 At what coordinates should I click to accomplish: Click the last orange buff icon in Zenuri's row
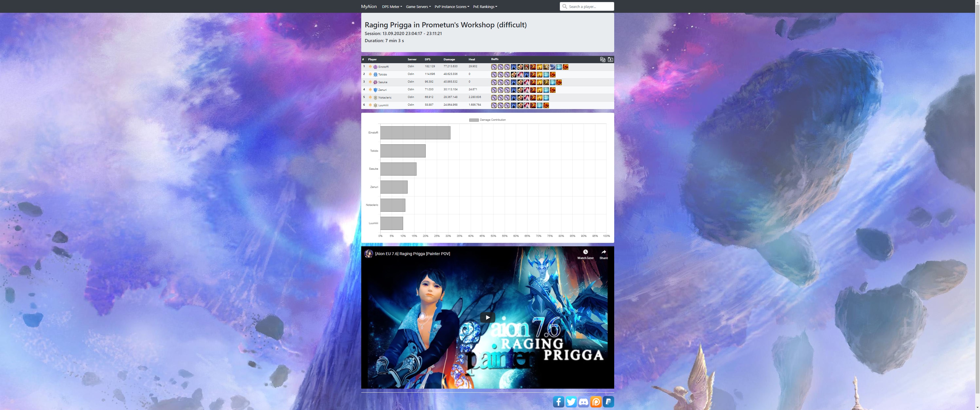pyautogui.click(x=552, y=90)
